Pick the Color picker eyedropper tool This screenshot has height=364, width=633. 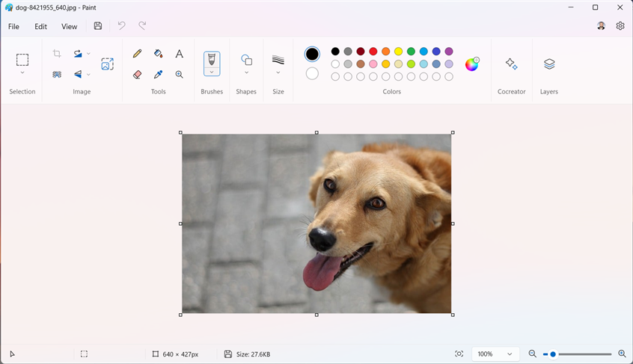click(x=158, y=75)
